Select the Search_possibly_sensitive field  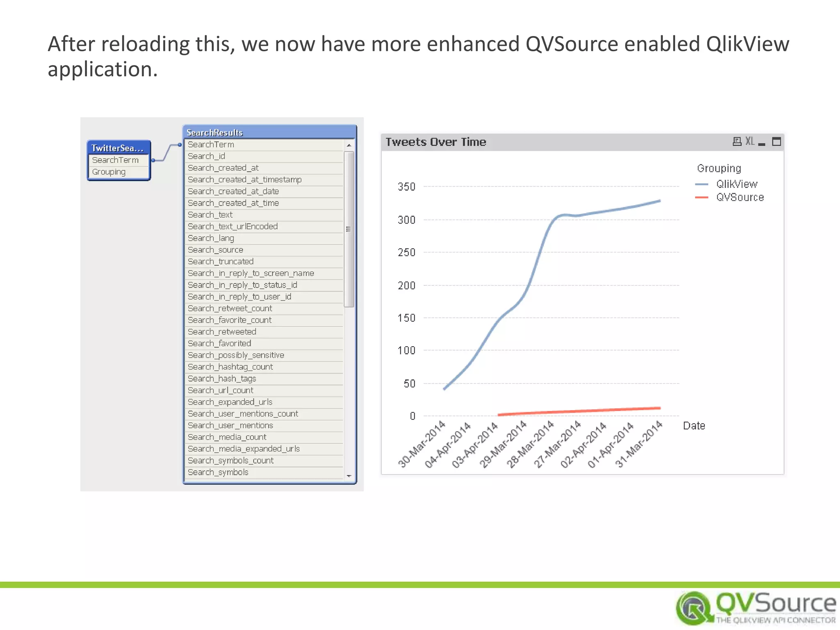[264, 355]
